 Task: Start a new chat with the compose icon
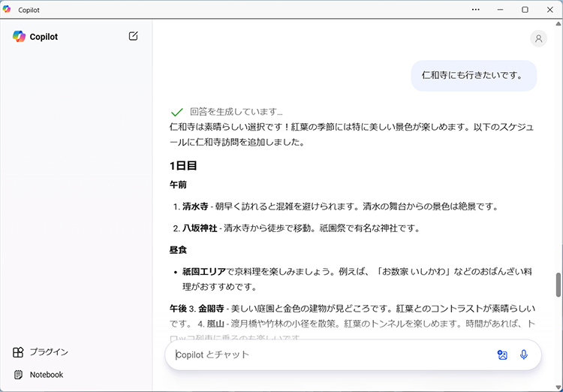coord(134,36)
